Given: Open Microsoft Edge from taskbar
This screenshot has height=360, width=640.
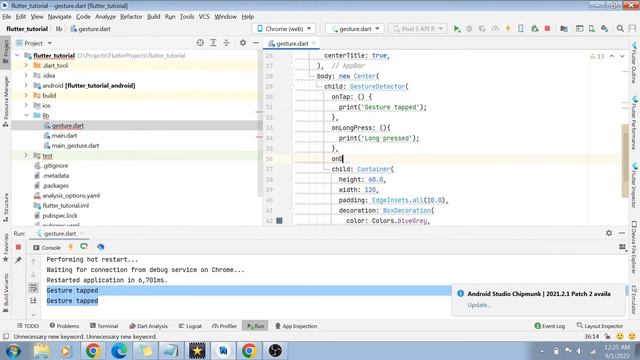Looking at the screenshot, I should click(x=119, y=351).
